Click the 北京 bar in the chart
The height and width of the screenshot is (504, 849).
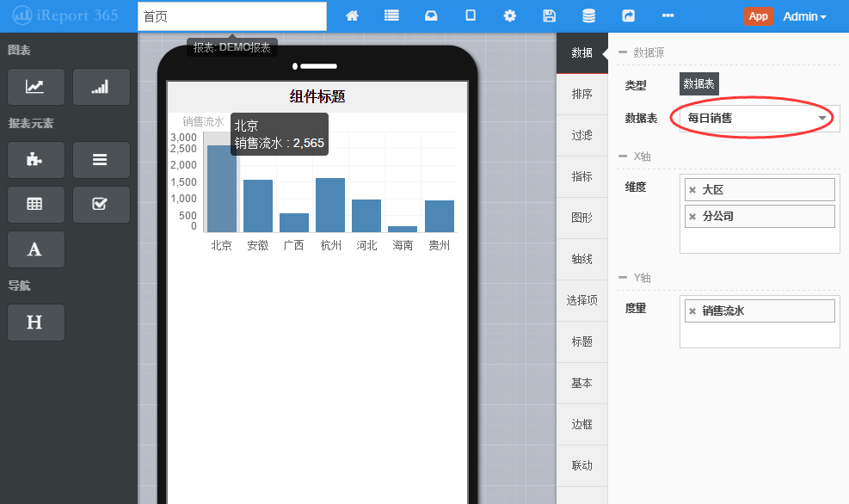click(x=222, y=188)
